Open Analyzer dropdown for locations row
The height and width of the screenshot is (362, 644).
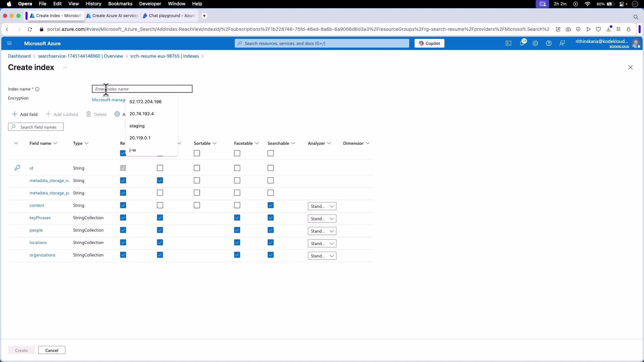click(x=322, y=243)
